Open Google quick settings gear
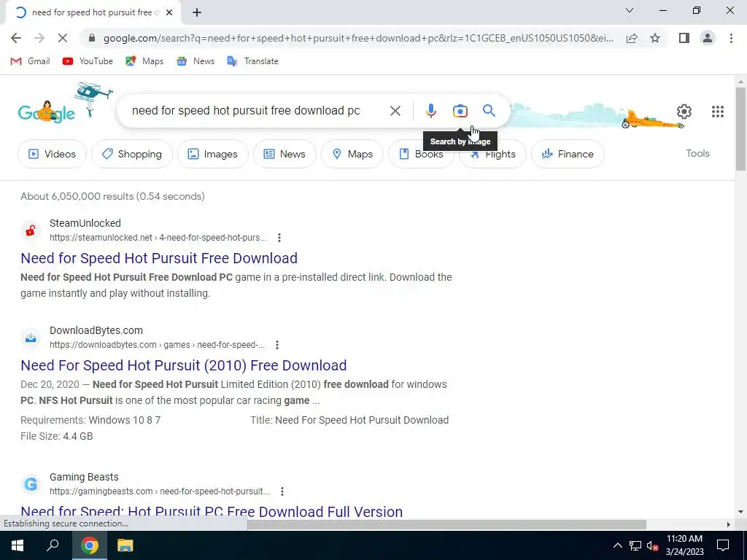The height and width of the screenshot is (560, 747). (x=684, y=112)
